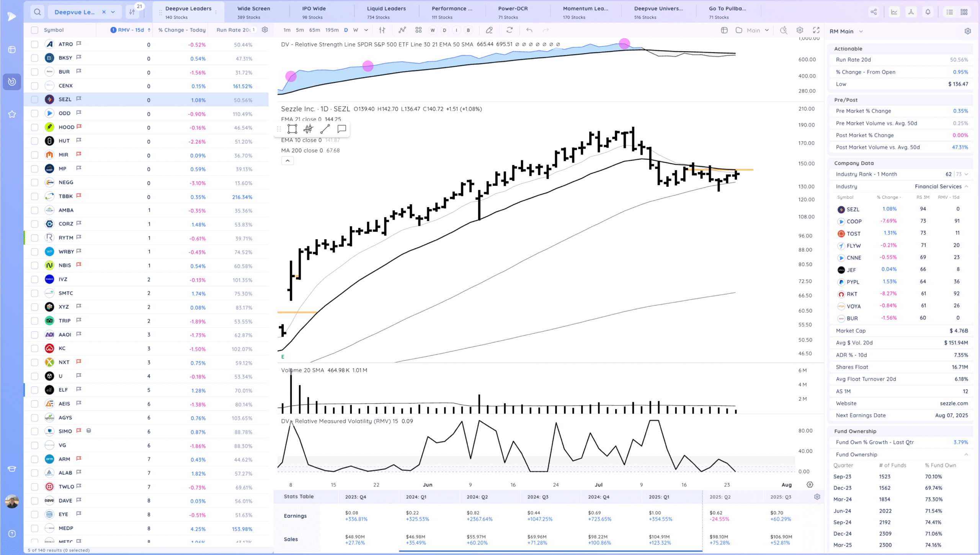Open the filter sliders icon with badge 21
This screenshot has width=980, height=555.
coord(132,12)
